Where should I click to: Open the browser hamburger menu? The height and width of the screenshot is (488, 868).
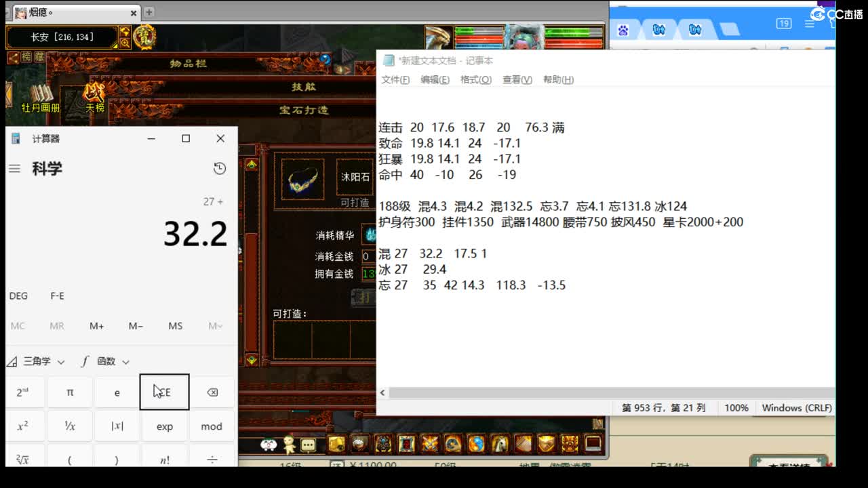[x=810, y=24]
